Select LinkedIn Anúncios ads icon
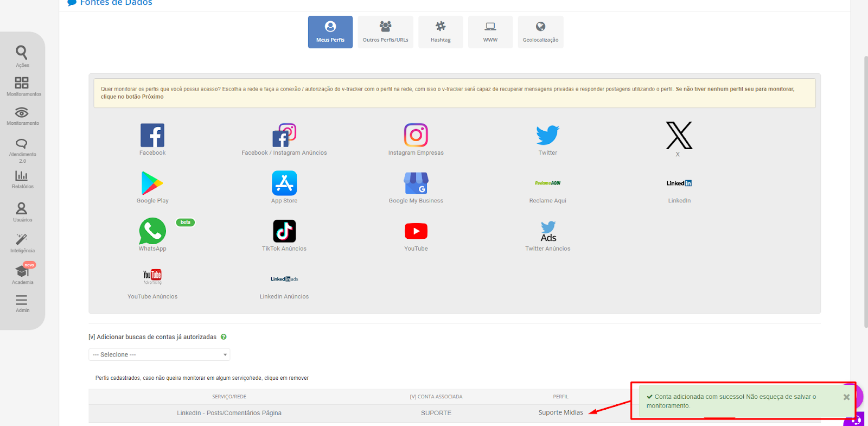Image resolution: width=868 pixels, height=426 pixels. (x=284, y=279)
